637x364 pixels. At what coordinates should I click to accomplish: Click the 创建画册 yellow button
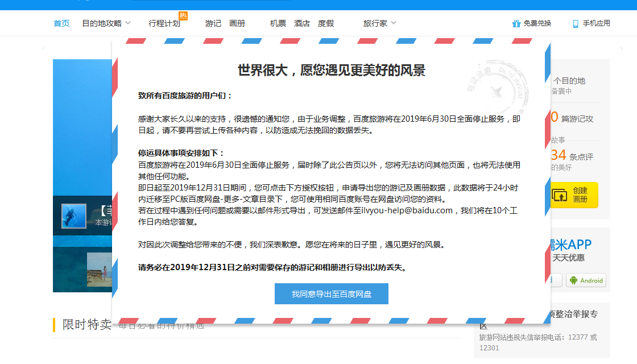[x=574, y=195]
